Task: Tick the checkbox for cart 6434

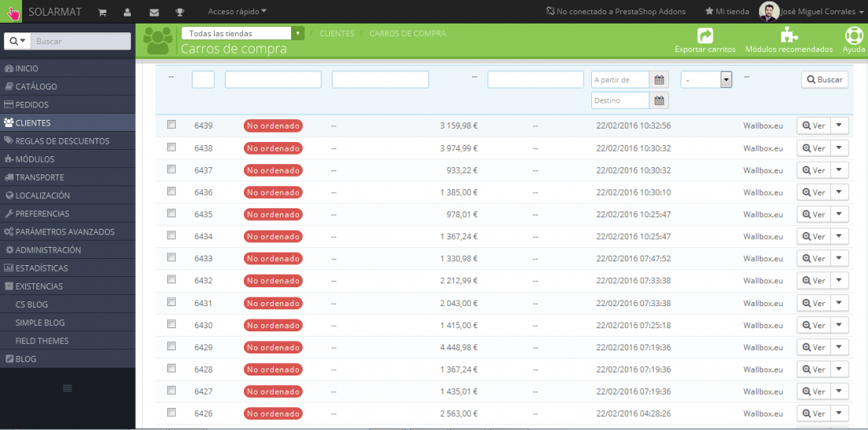Action: (171, 235)
